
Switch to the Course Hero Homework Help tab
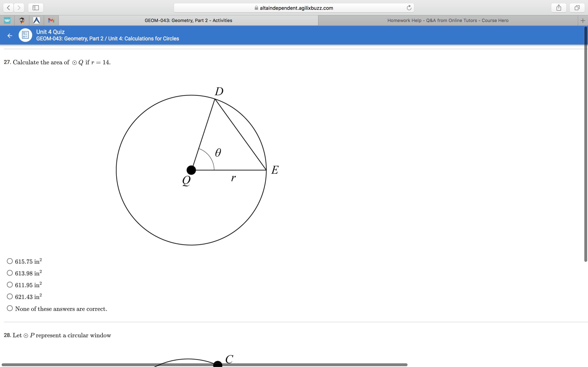[x=448, y=20]
